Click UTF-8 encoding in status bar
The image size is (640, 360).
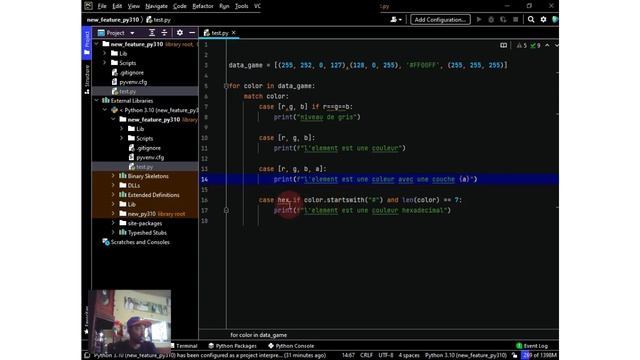coord(386,356)
